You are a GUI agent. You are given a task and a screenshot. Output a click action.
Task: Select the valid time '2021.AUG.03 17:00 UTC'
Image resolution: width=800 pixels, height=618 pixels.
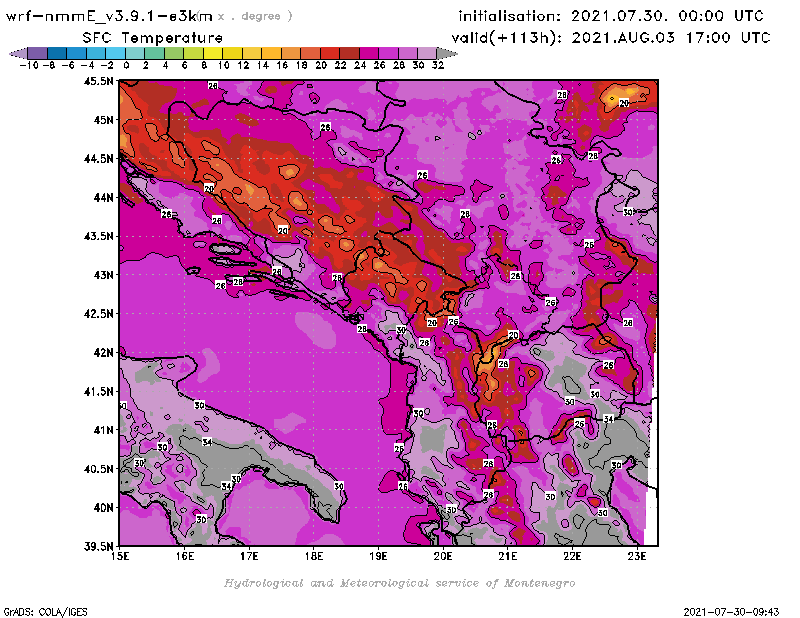click(x=670, y=38)
